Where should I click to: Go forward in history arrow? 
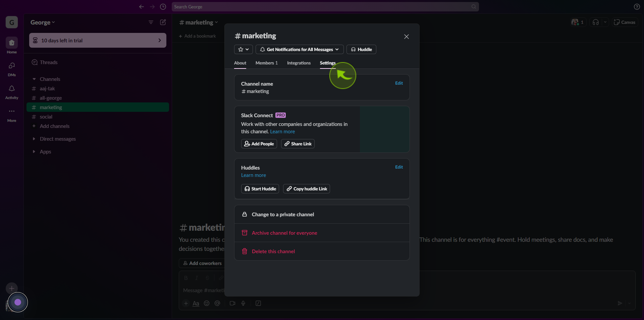point(152,7)
